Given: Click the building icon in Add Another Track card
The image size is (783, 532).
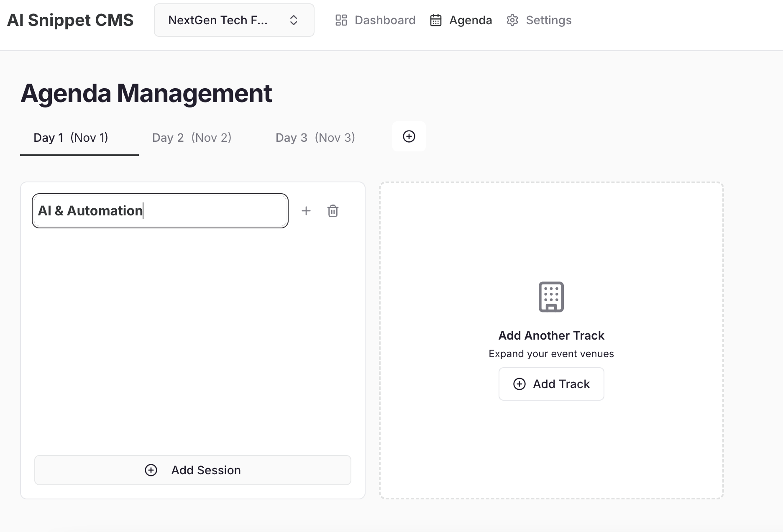Looking at the screenshot, I should (x=551, y=297).
